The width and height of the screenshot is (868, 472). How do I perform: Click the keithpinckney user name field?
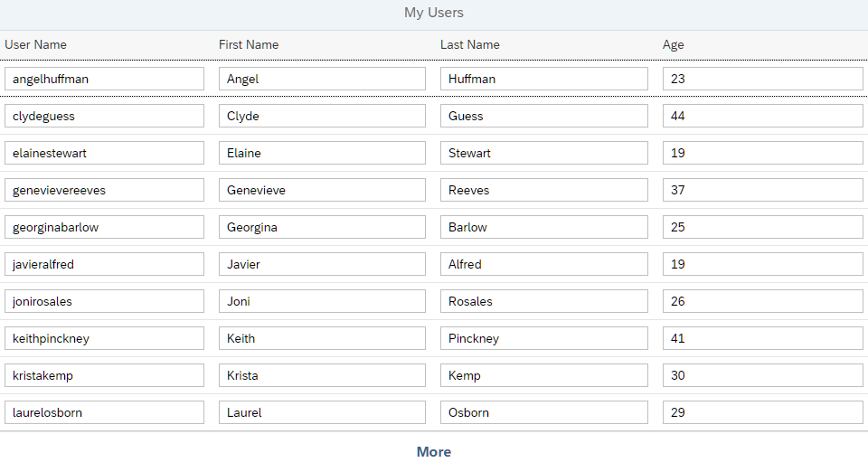point(104,338)
